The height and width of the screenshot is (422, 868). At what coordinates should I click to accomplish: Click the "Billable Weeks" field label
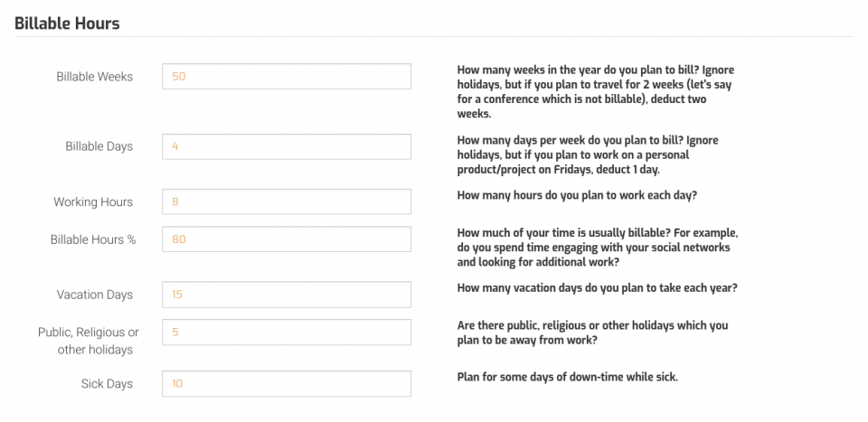(x=94, y=77)
